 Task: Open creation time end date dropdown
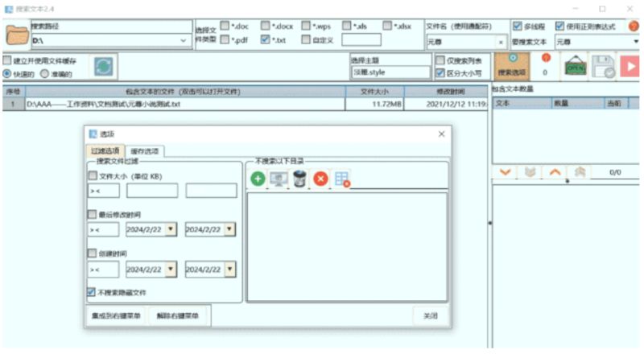coord(230,270)
